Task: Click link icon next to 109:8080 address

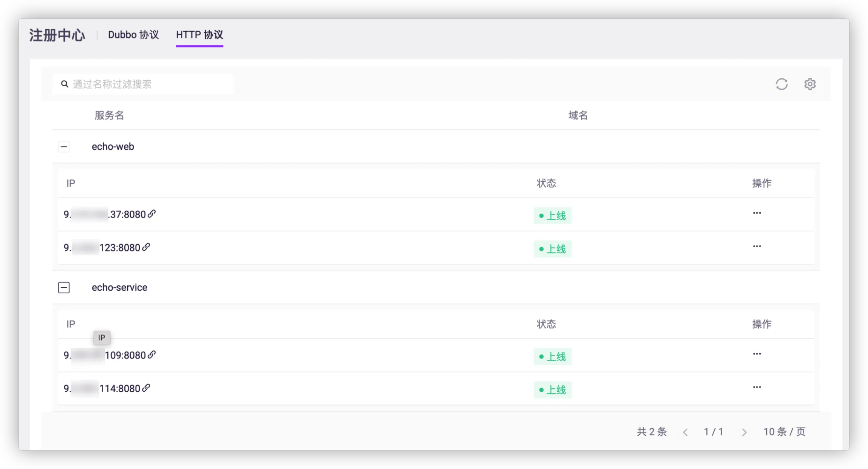Action: pos(151,355)
